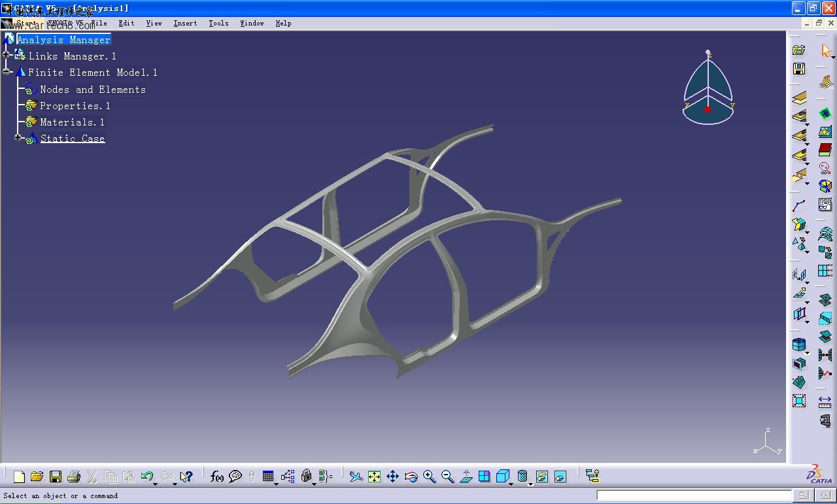837x504 pixels.
Task: Click the Fly mode airplane icon
Action: pos(355,477)
